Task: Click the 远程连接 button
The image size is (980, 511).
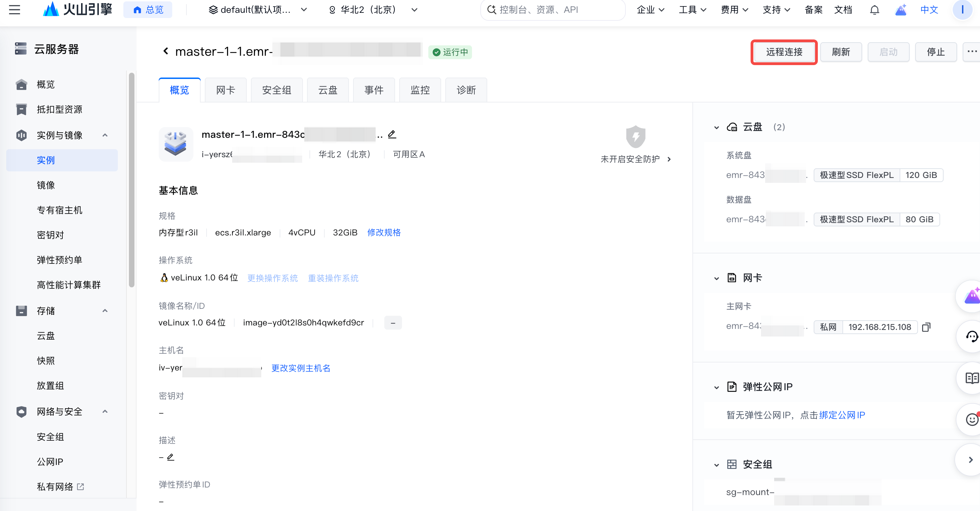Action: 784,52
